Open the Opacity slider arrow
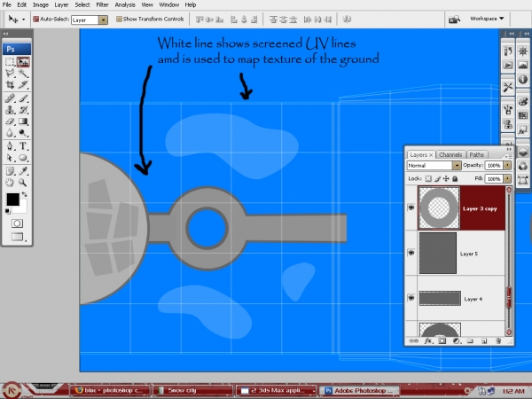 click(507, 165)
